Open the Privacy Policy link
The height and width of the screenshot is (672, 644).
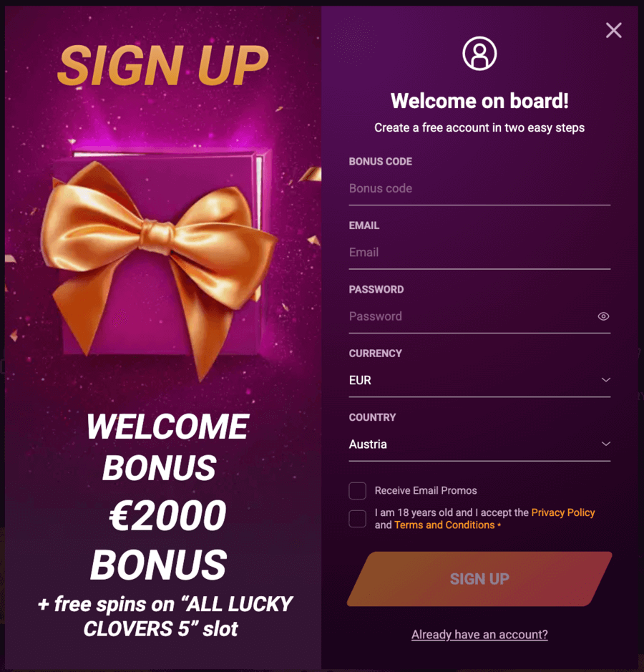click(x=563, y=512)
